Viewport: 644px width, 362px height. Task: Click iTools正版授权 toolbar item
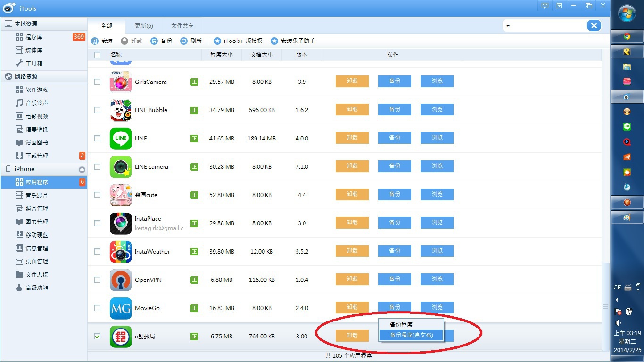point(238,41)
